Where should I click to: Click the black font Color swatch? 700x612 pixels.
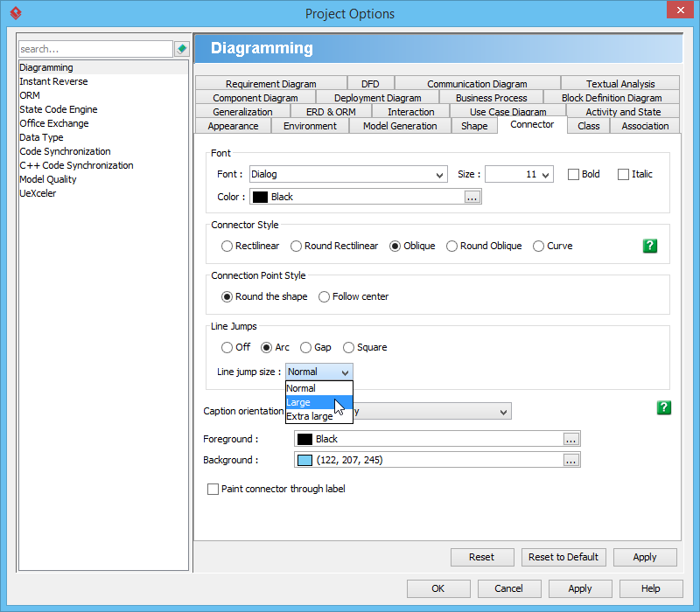[x=260, y=198]
